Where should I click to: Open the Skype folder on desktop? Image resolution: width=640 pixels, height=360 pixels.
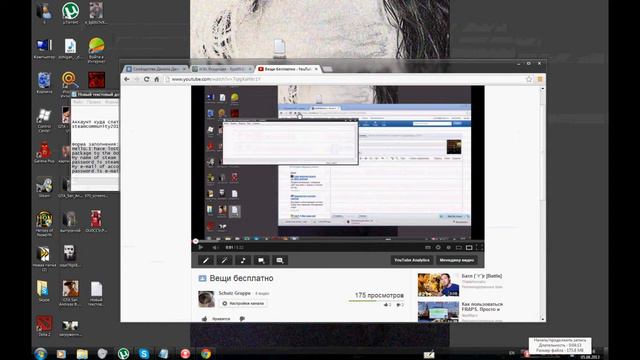click(43, 291)
